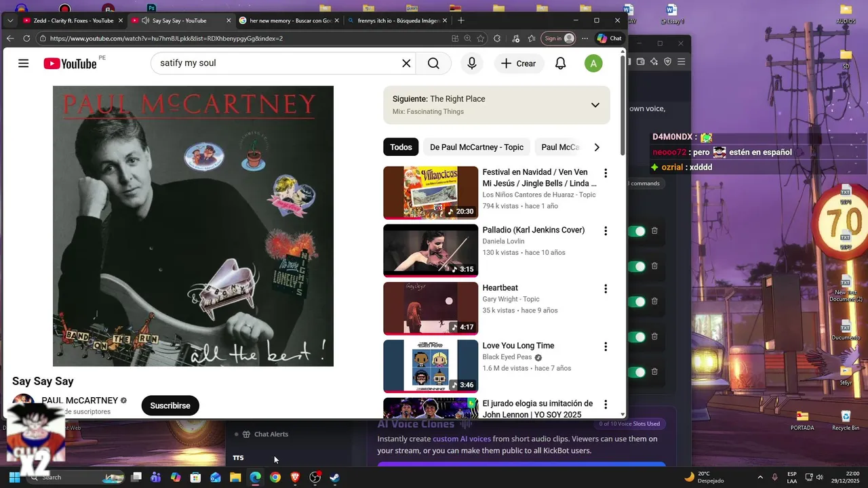
Task: Open options for El jurado elogia video
Action: click(606, 405)
